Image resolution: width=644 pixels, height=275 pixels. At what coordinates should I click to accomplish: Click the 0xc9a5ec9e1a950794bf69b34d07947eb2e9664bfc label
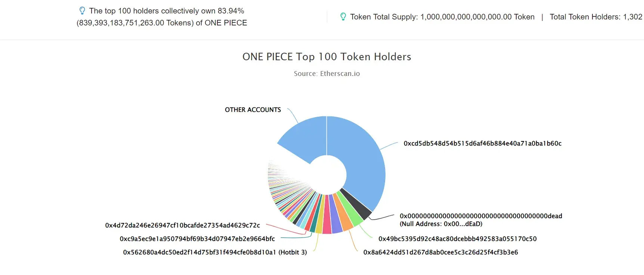[x=197, y=239]
